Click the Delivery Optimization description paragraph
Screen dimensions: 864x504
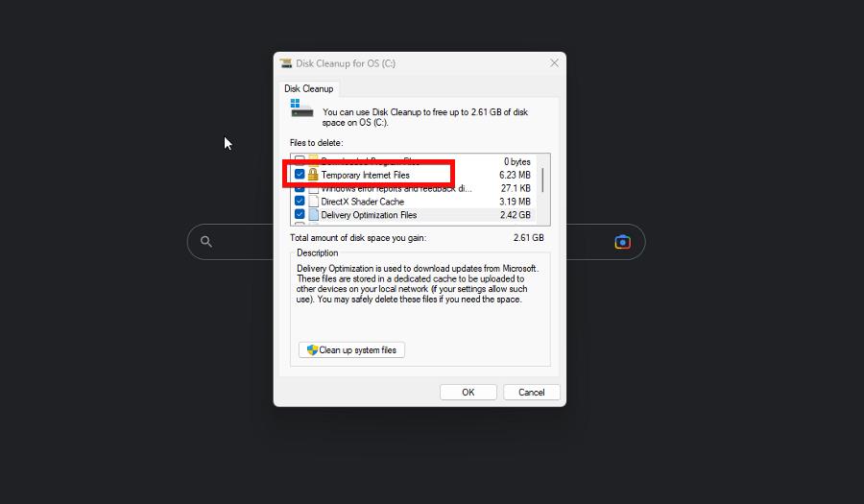pos(418,283)
